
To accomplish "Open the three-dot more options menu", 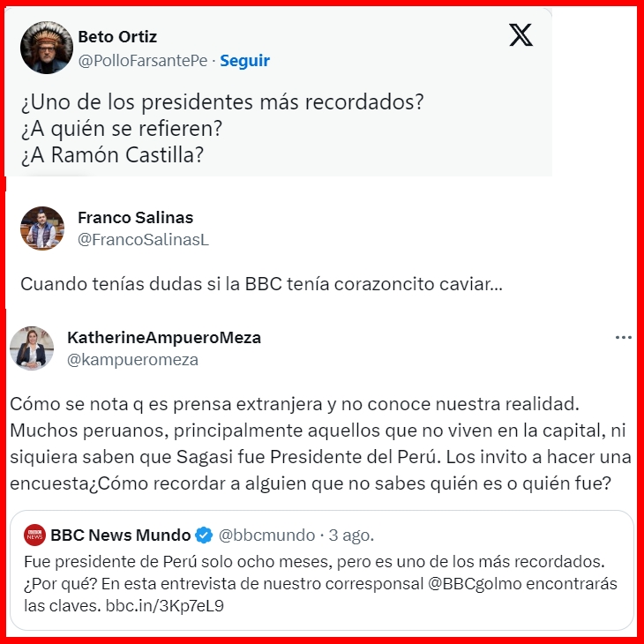I will pos(623,338).
